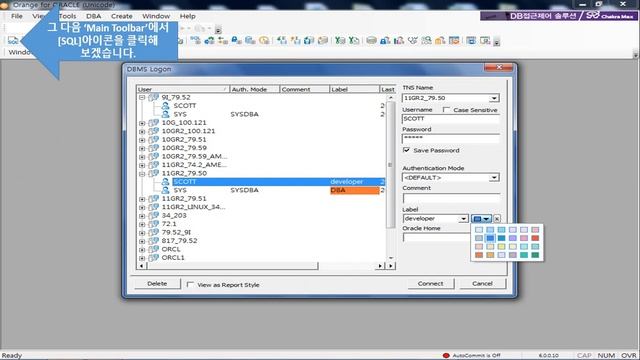This screenshot has height=360, width=640.
Task: Pick the yellow color swatch
Action: [501, 247]
